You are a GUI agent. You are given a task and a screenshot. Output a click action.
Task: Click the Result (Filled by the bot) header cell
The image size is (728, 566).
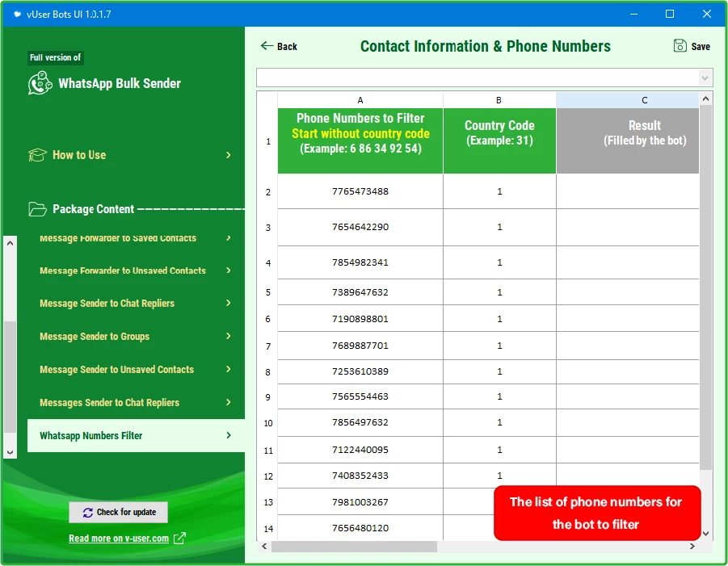(628, 141)
